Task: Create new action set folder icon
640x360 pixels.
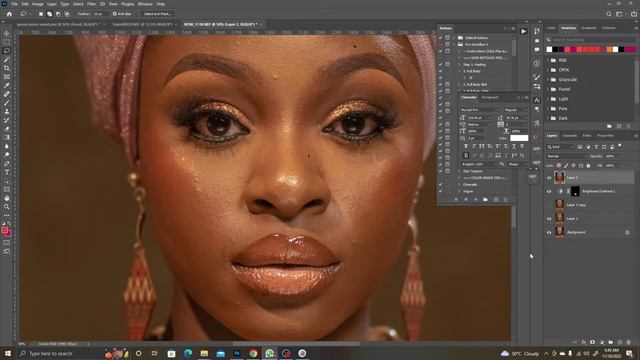Action: coord(485,200)
